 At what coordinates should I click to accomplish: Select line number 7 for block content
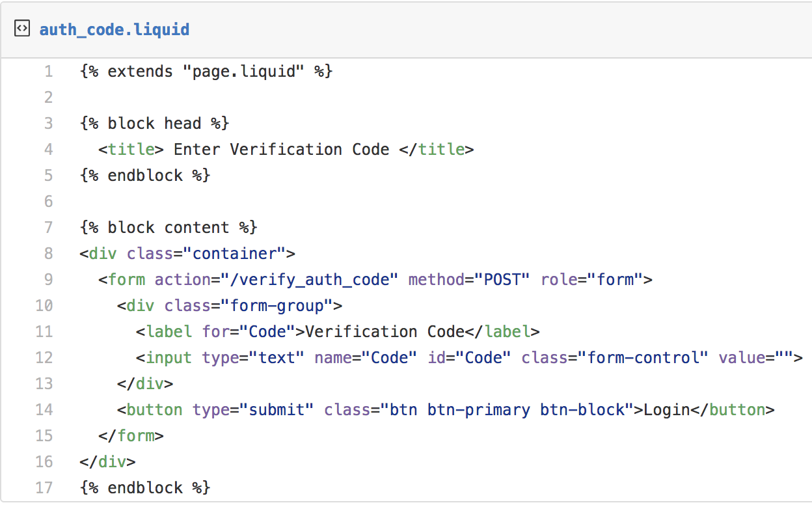49,228
